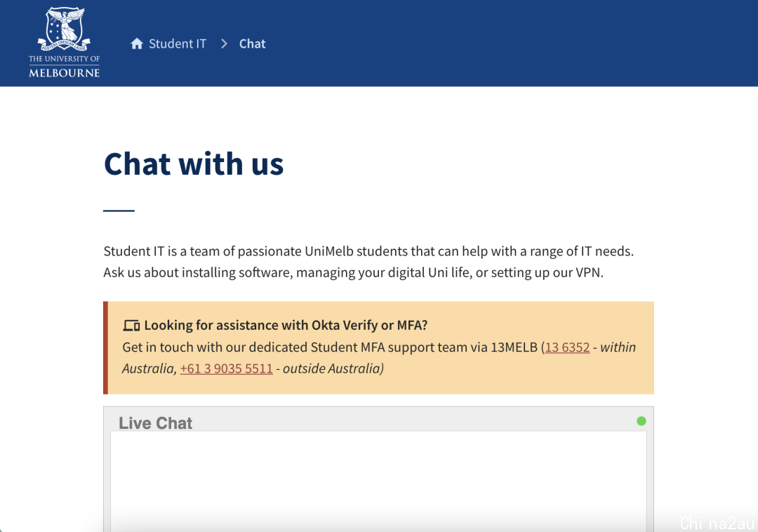Call the +61 3 9035 5511 link

coord(226,368)
